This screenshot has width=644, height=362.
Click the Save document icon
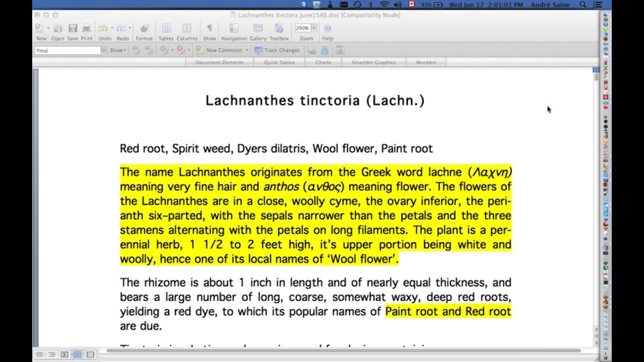72,28
